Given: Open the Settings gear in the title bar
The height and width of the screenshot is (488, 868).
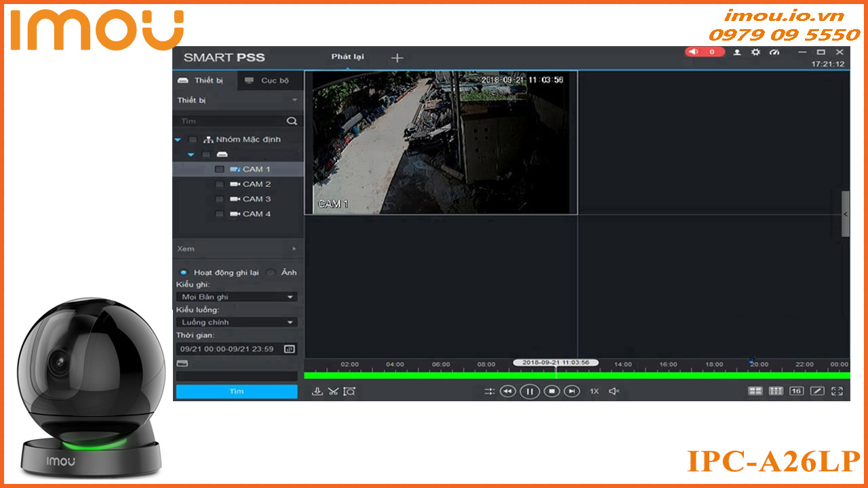Looking at the screenshot, I should pyautogui.click(x=755, y=52).
